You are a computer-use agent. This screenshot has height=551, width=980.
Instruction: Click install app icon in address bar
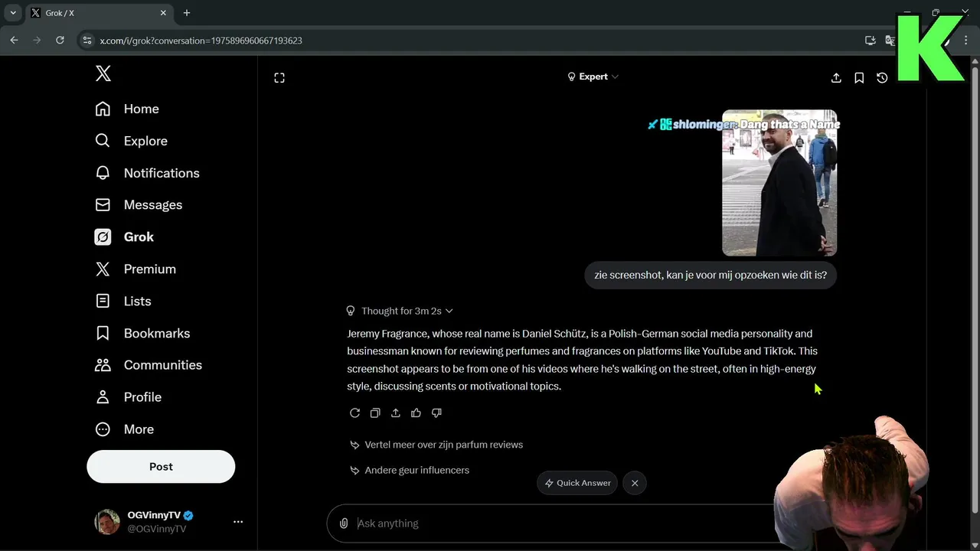click(x=871, y=40)
